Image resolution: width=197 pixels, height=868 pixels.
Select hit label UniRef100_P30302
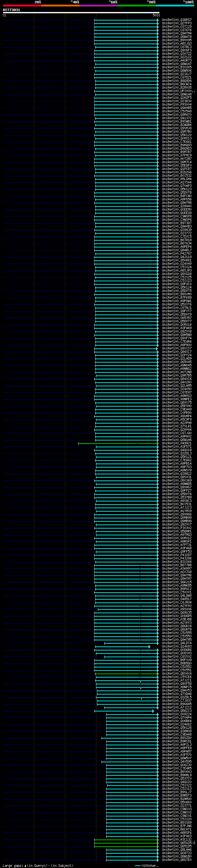pyautogui.click(x=176, y=528)
